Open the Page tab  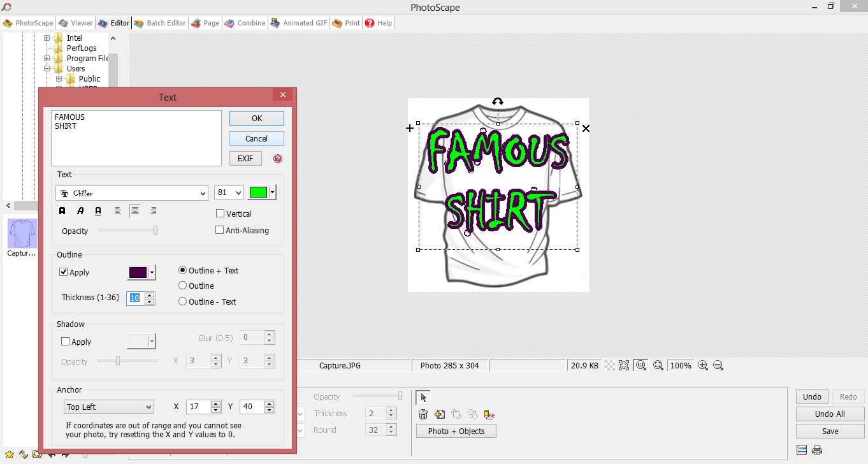(x=205, y=23)
